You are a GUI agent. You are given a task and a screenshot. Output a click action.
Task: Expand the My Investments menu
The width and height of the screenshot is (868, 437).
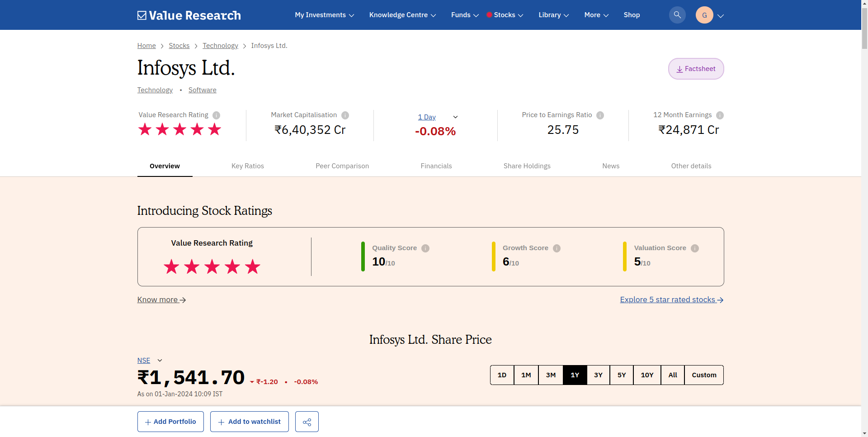pos(324,15)
